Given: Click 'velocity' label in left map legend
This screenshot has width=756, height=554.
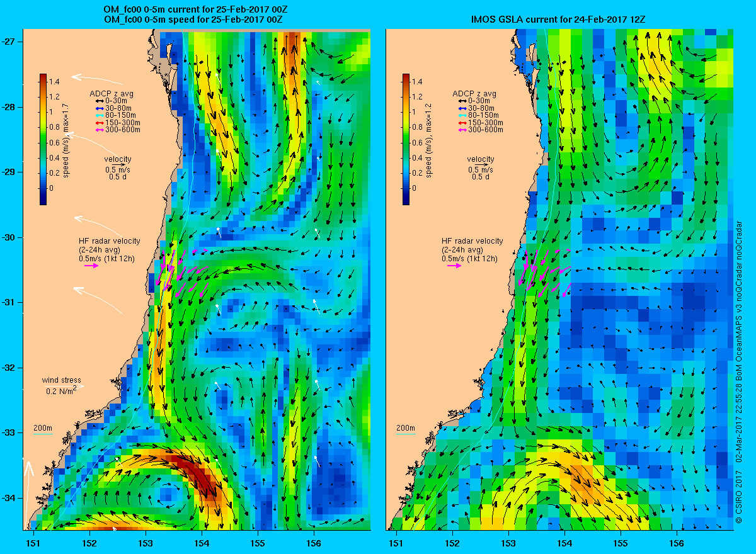Looking at the screenshot, I should point(118,159).
